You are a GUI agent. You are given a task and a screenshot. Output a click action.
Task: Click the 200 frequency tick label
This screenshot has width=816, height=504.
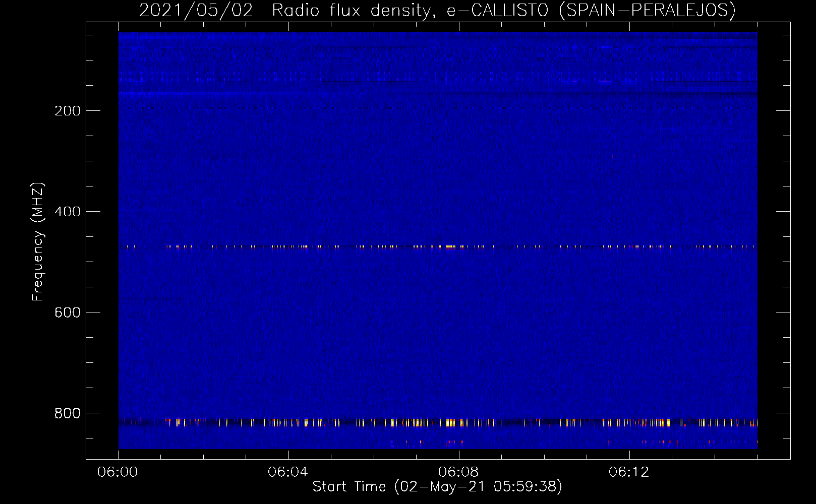68,111
